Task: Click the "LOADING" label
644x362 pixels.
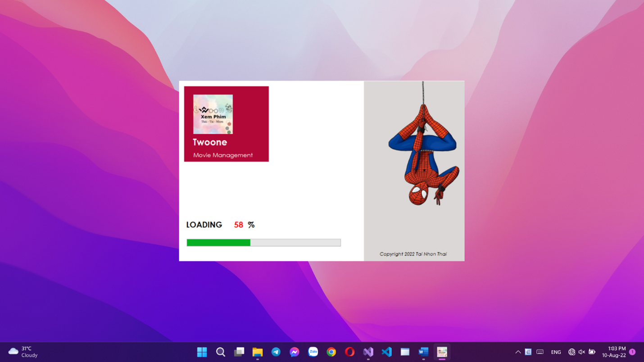Action: (204, 225)
